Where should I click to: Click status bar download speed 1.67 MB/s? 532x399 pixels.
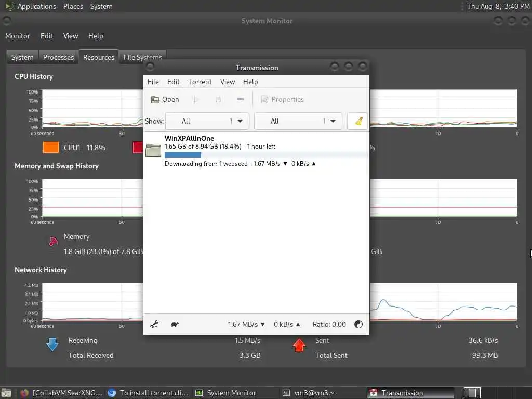tap(246, 324)
